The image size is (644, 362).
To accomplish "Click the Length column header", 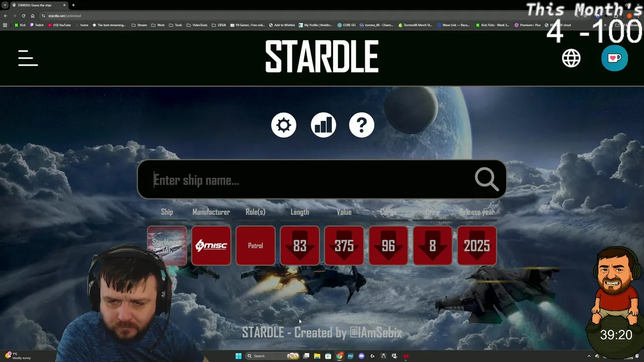I will [300, 212].
